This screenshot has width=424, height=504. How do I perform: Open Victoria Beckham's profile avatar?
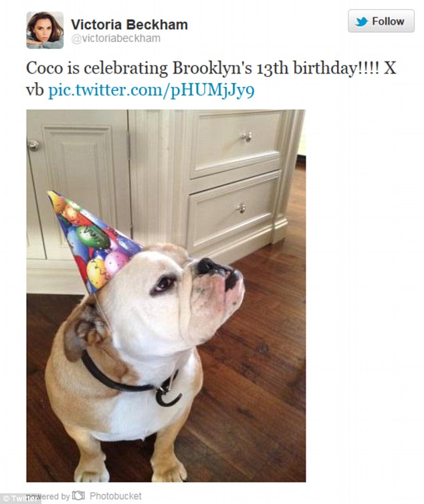[x=45, y=30]
